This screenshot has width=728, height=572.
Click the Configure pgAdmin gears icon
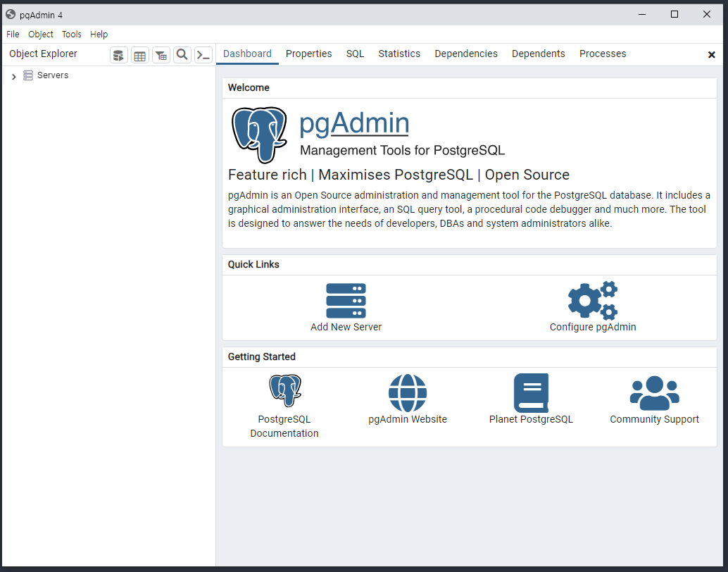click(x=593, y=301)
